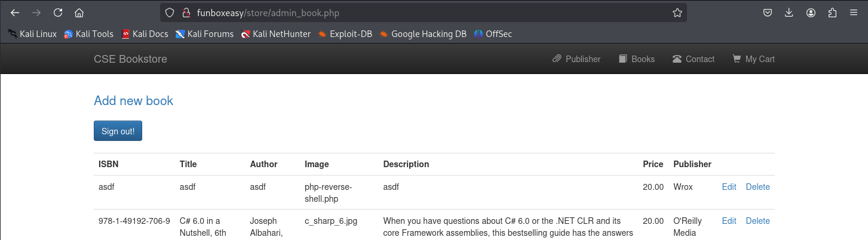
Task: Go to Publisher nav item
Action: point(576,59)
